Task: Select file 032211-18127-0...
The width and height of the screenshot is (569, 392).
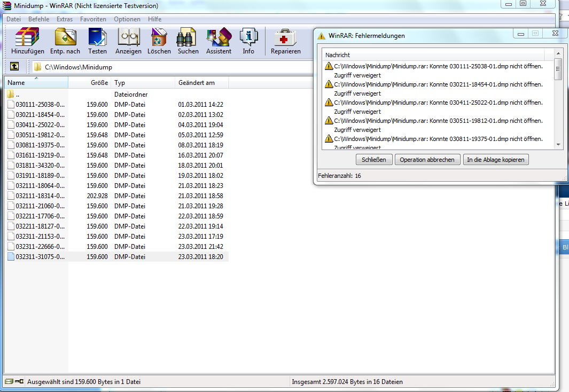Action: pos(40,226)
